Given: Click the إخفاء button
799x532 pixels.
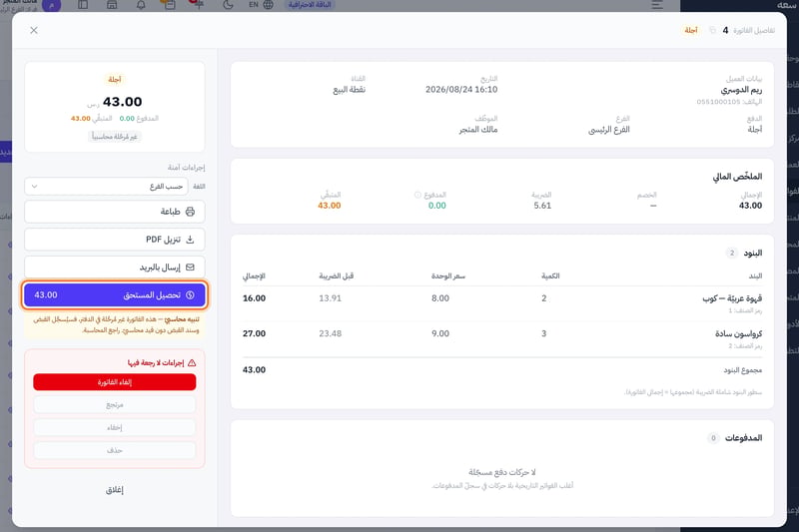Looking at the screenshot, I should pos(115,427).
